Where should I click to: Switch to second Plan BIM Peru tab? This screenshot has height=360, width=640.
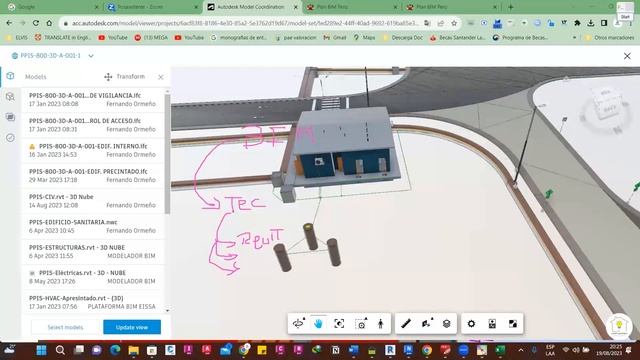[450, 7]
